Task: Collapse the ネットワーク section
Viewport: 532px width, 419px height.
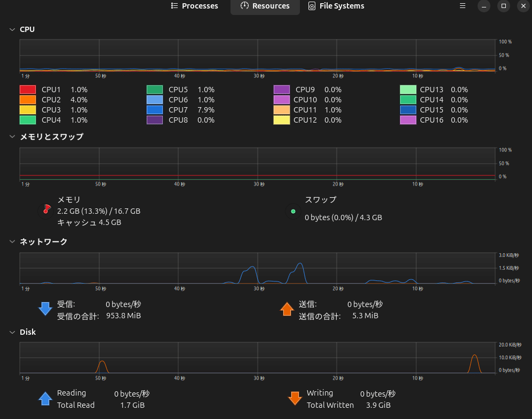Action: point(12,241)
